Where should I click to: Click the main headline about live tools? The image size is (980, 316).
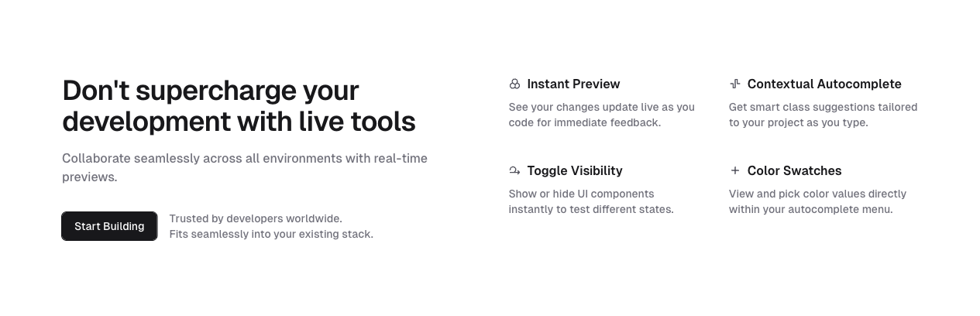pos(239,106)
